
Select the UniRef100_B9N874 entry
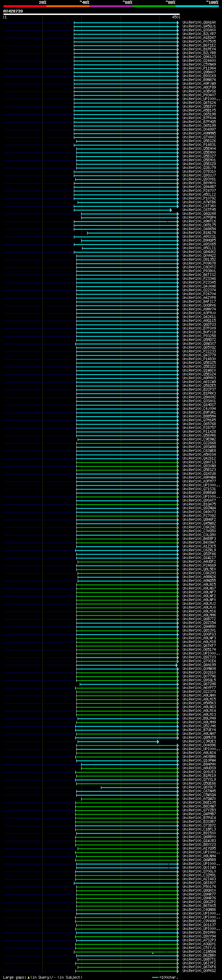pos(199,80)
